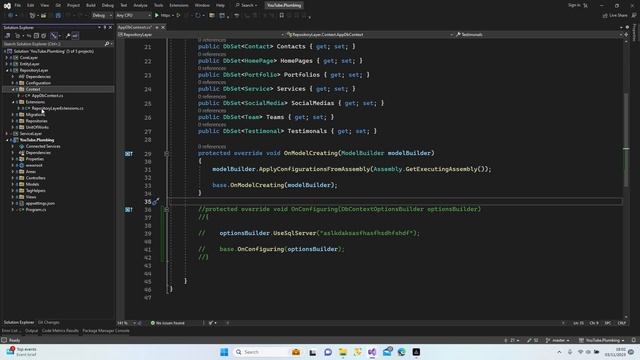Pin the AppDbContext.cs tab
The width and height of the screenshot is (640, 360).
click(157, 27)
